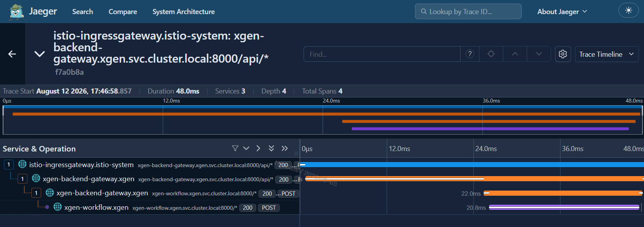Open the Trace Timeline view dropdown

[607, 54]
